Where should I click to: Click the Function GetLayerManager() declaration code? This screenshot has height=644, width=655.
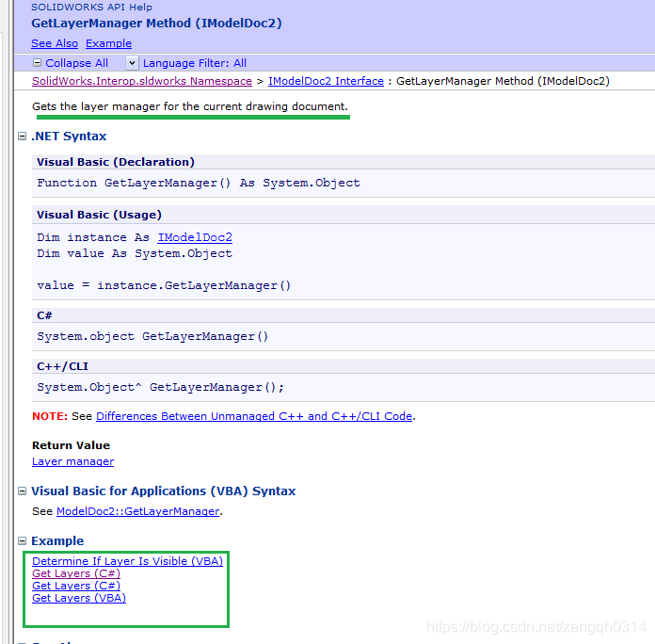pyautogui.click(x=199, y=183)
